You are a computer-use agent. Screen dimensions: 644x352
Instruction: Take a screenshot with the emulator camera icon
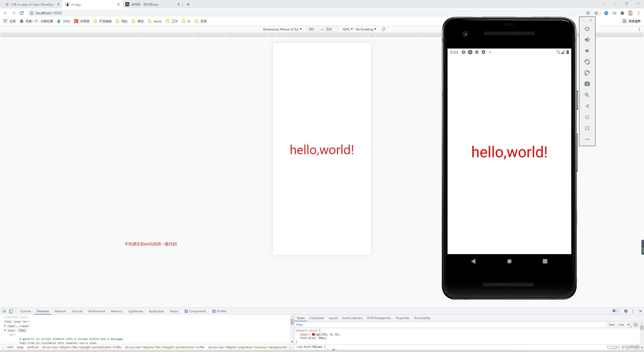(587, 84)
